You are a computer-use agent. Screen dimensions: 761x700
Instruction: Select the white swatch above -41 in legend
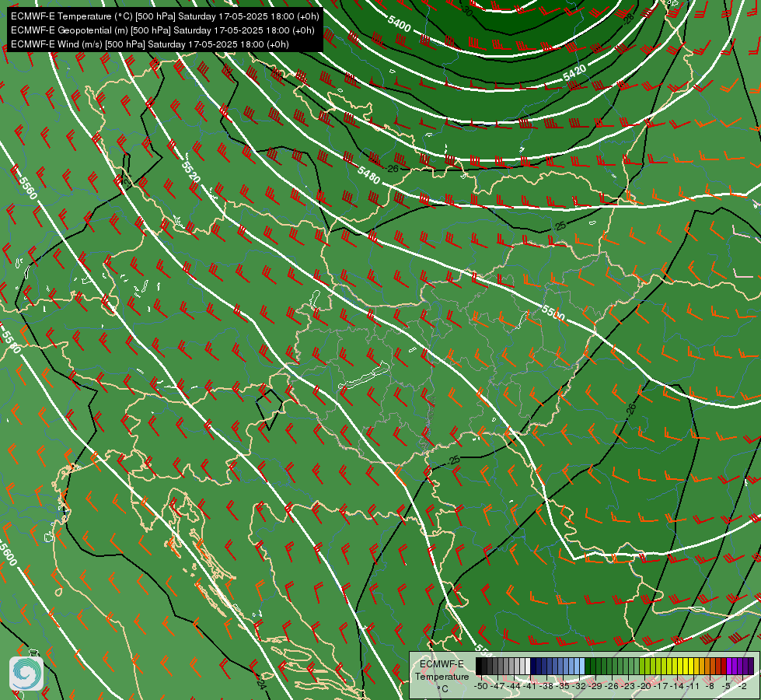(528, 667)
